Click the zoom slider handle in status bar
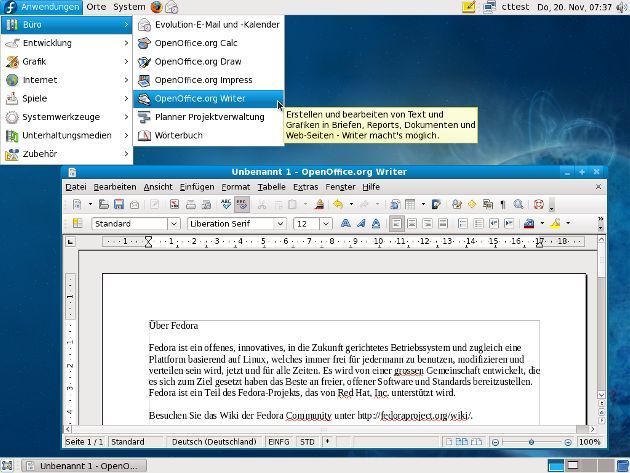630x473 pixels. 531,442
